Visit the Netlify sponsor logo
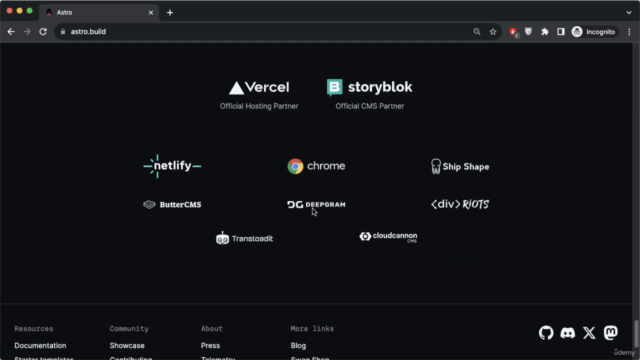640x360 pixels. [x=172, y=166]
